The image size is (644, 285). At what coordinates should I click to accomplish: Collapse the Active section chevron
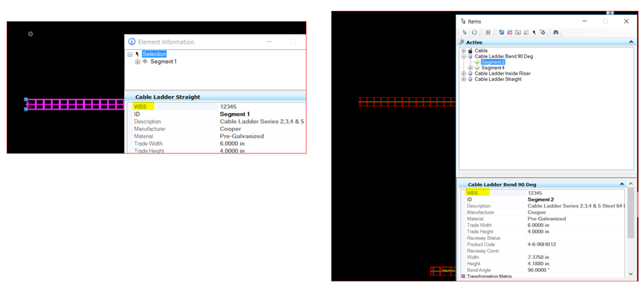click(630, 42)
